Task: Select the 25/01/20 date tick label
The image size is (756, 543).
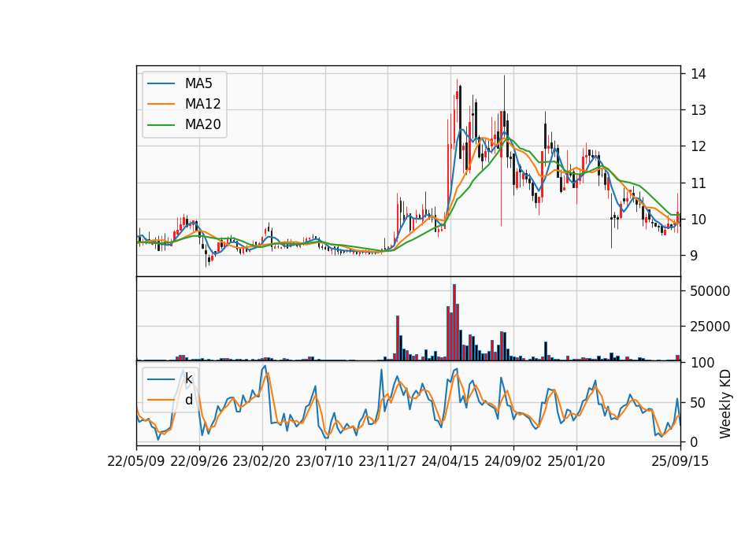Action: click(x=576, y=462)
